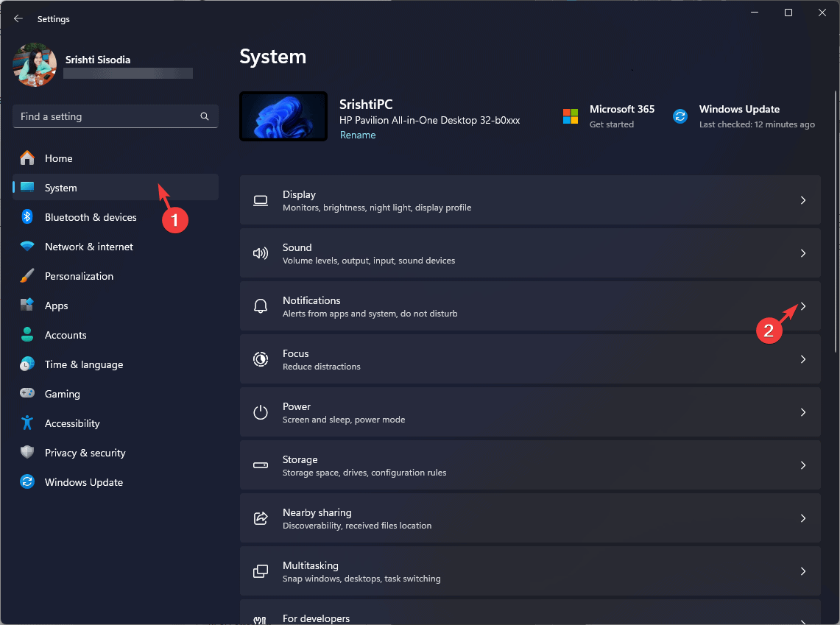The width and height of the screenshot is (840, 625).
Task: Click the desktop wallpaper thumbnail
Action: pos(283,116)
